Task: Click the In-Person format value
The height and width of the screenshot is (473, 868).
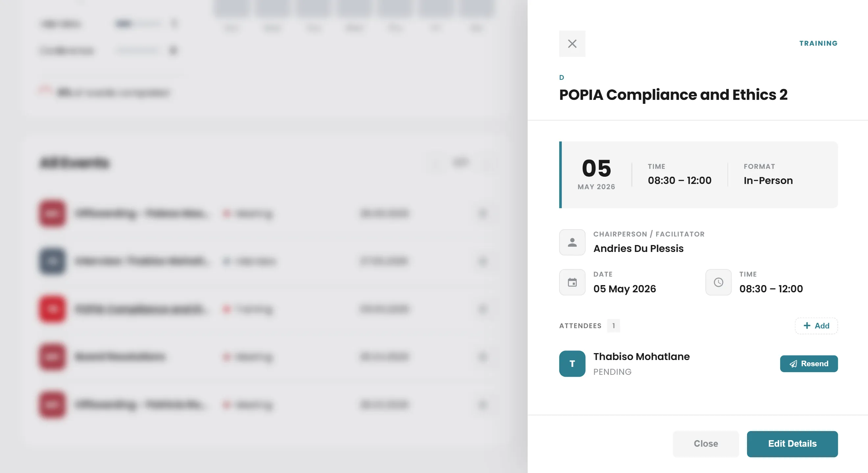Action: pos(768,180)
